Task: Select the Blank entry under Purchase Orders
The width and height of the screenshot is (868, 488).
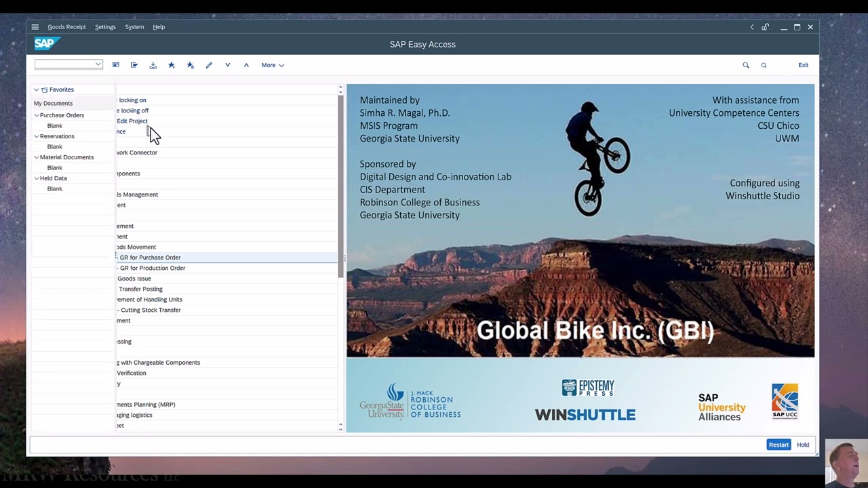Action: click(54, 126)
